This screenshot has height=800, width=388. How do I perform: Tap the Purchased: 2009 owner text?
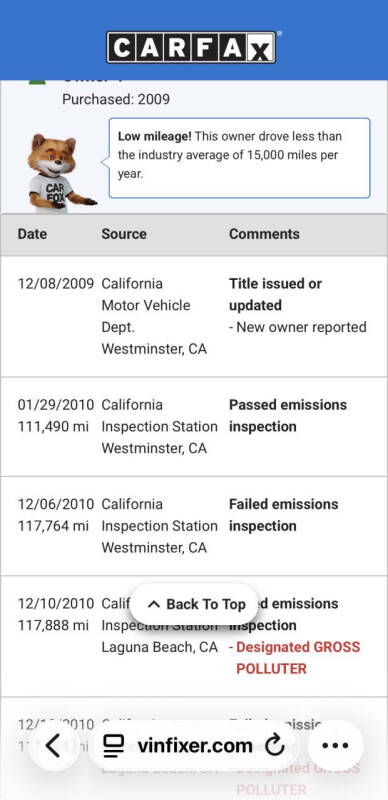116,99
